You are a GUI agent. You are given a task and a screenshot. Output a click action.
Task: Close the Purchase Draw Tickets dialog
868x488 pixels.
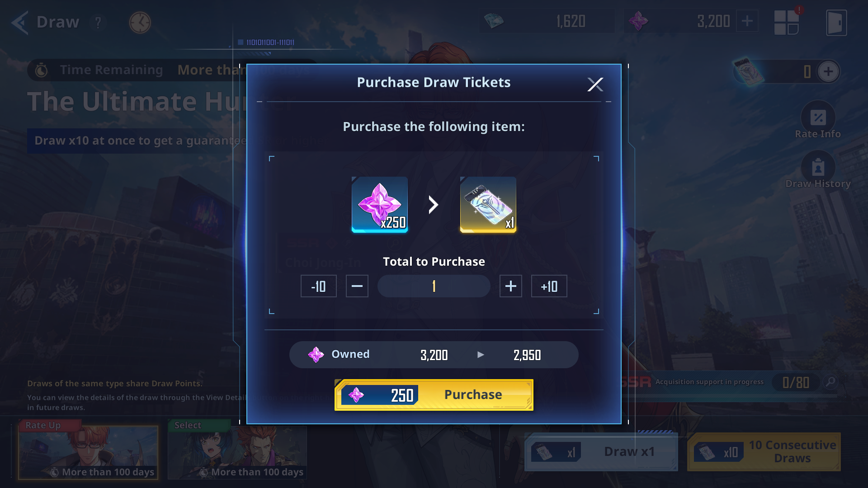(595, 84)
